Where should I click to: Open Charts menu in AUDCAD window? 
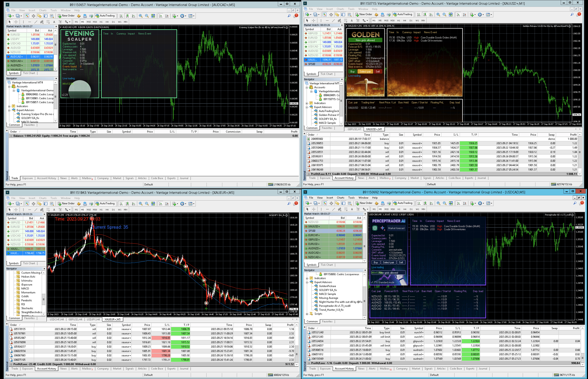(x=43, y=10)
